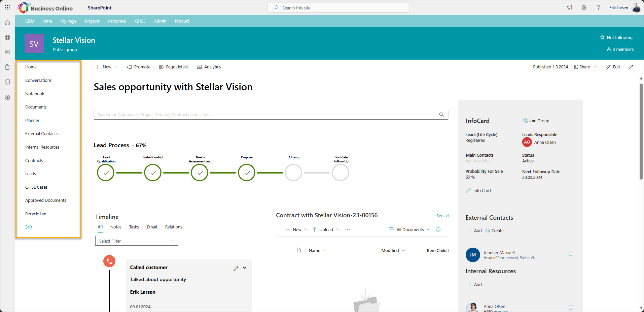Click the Business Online logo
The width and height of the screenshot is (644, 312).
point(45,8)
